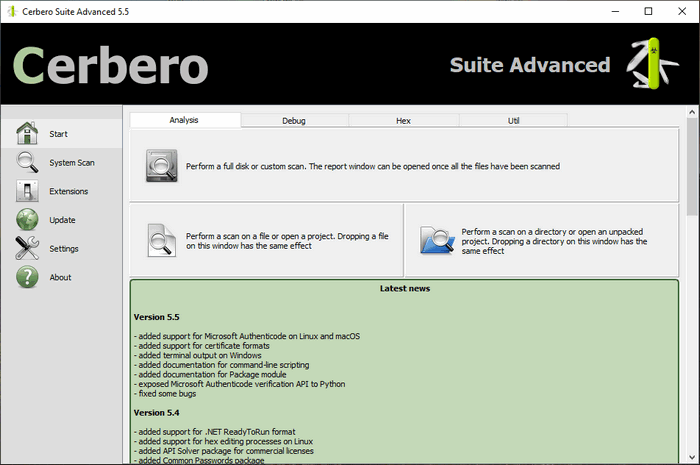The width and height of the screenshot is (700, 465).
Task: Click the Extensions switch icon
Action: coord(27,191)
